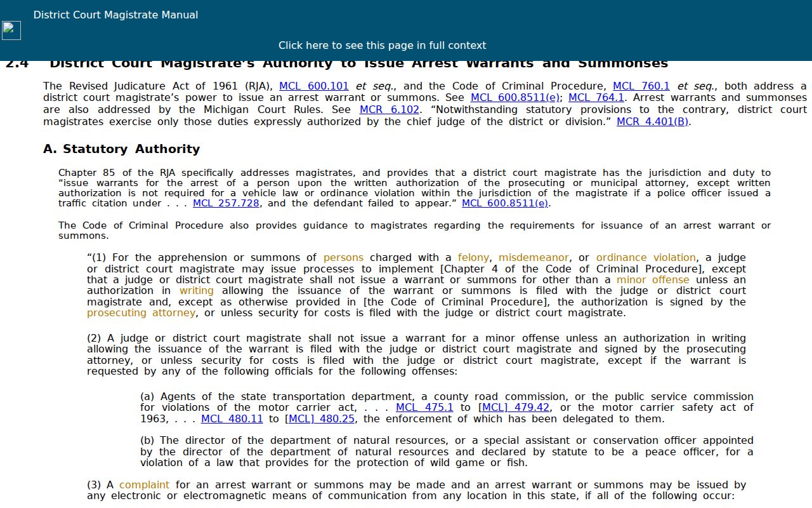Viewport: 812px width, 508px height.
Task: Open MCL 600.8511(e) link beside MCL 764.1
Action: (x=515, y=98)
